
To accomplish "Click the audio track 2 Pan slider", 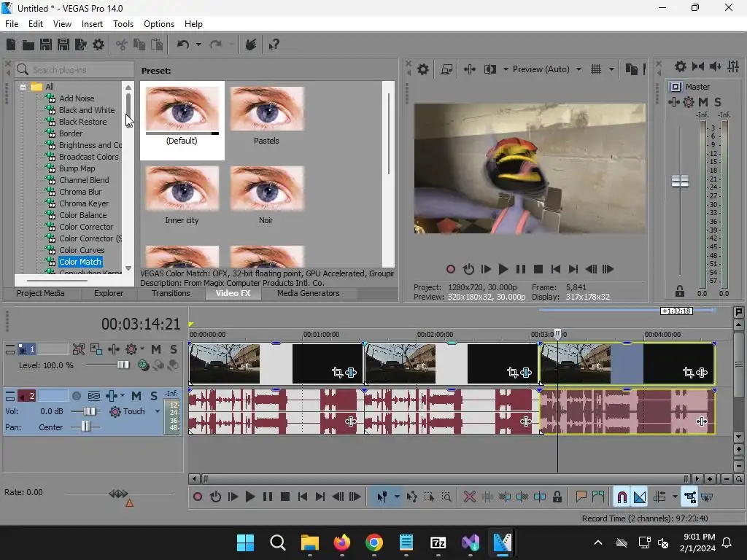I will click(85, 427).
